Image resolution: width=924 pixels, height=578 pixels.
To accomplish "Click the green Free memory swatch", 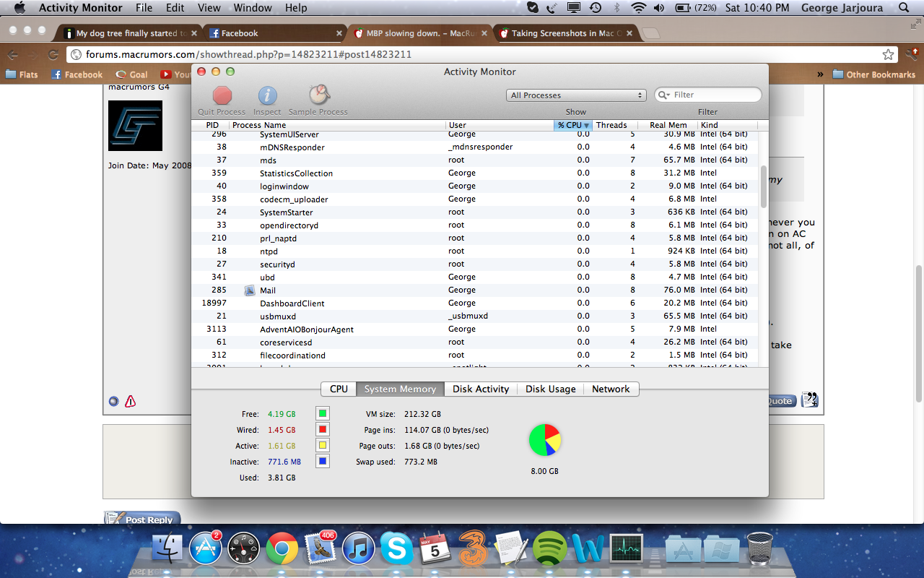I will pos(323,414).
